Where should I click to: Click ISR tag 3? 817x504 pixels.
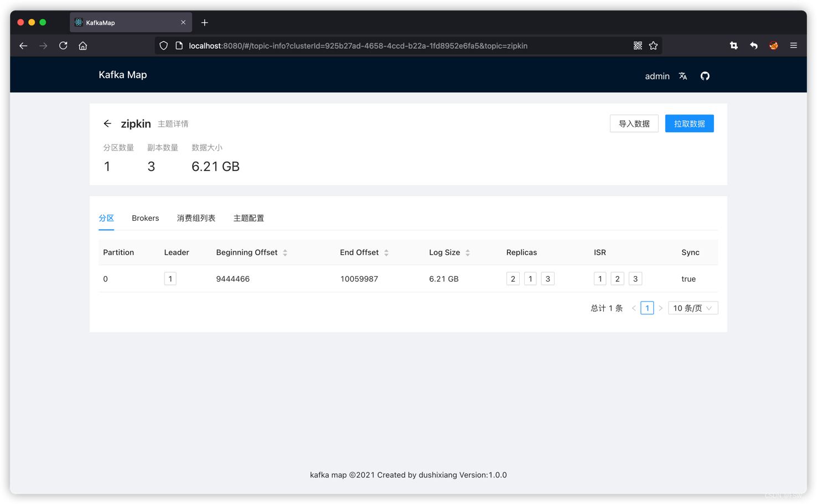[x=635, y=279]
